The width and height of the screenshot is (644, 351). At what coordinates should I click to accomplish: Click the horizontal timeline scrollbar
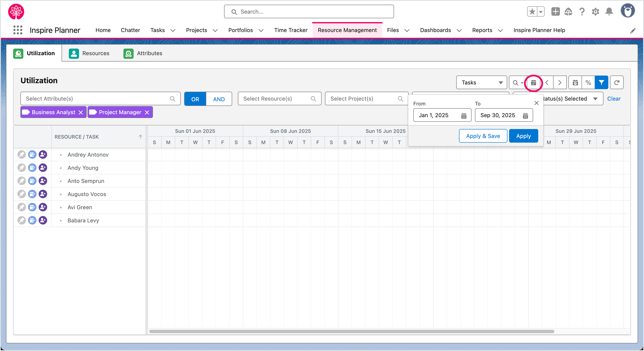point(352,331)
